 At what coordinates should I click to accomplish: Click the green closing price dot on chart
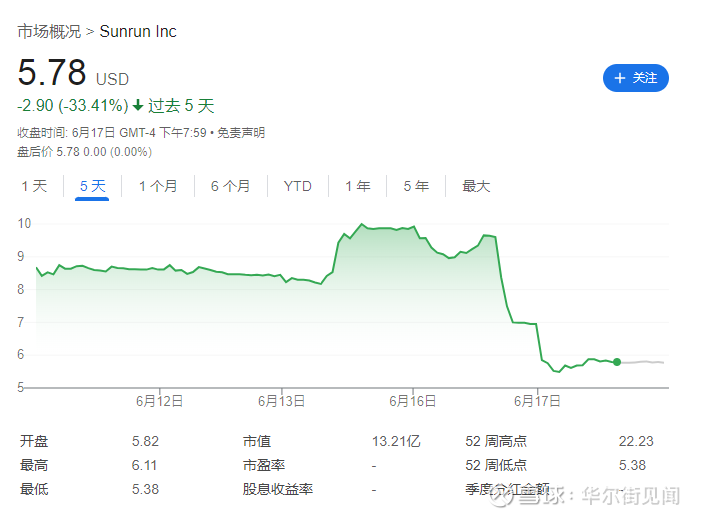click(617, 362)
